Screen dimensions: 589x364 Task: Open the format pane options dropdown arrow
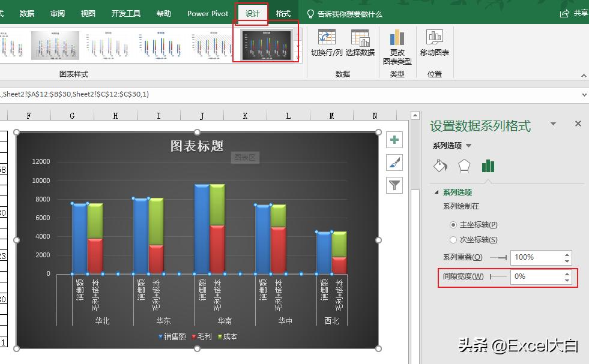[x=553, y=123]
